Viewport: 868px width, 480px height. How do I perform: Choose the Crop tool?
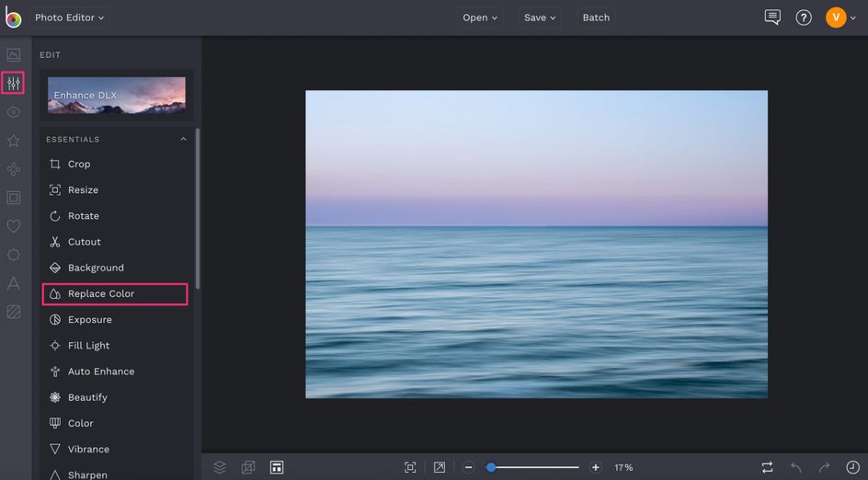79,165
